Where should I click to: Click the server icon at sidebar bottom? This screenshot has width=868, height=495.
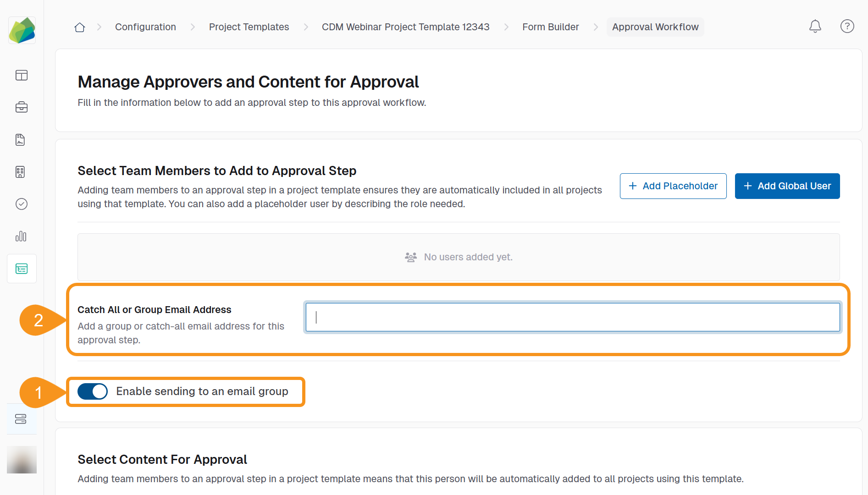click(x=22, y=419)
